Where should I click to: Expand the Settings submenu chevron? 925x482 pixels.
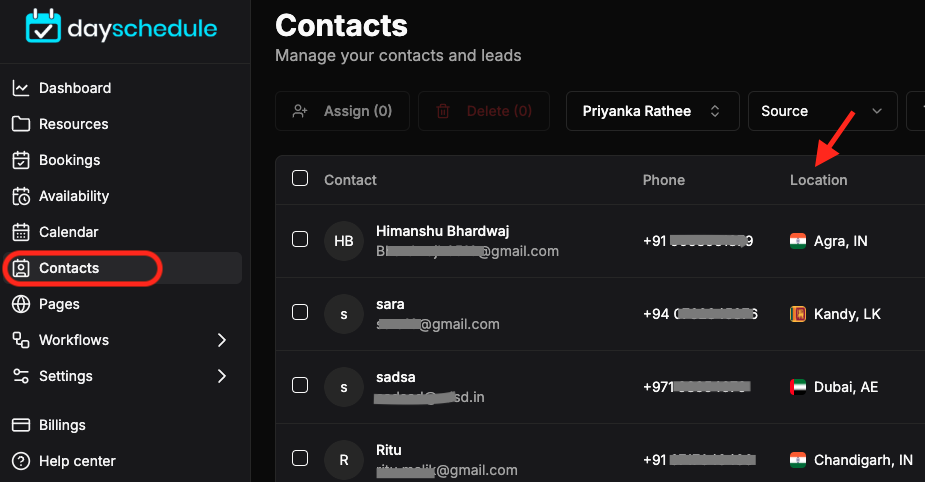coord(222,376)
